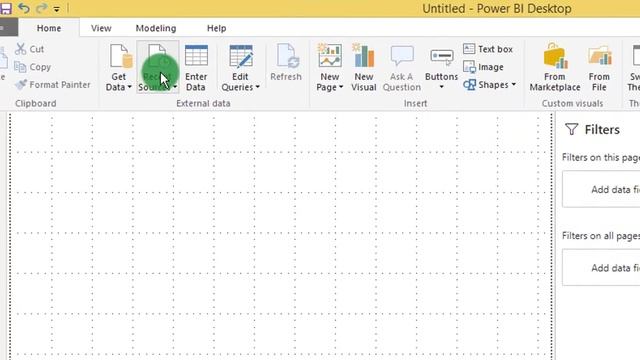Image resolution: width=640 pixels, height=360 pixels.
Task: Open the Help ribbon tab
Action: (216, 28)
